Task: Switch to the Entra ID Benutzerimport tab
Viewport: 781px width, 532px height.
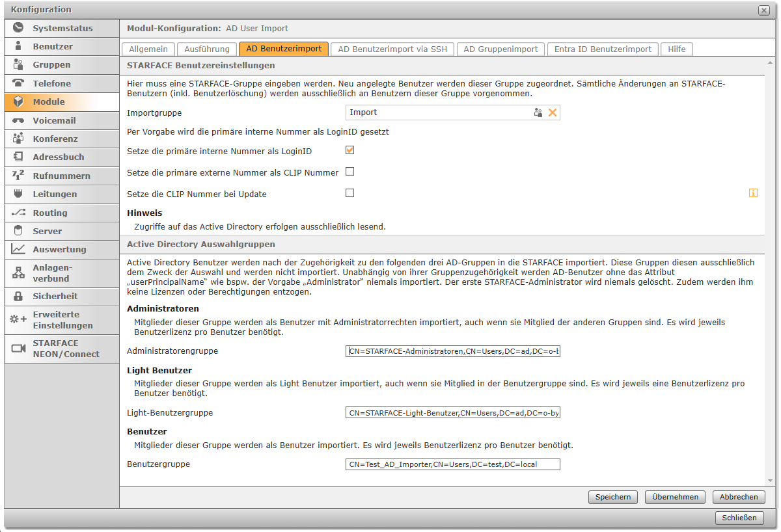Action: point(603,49)
